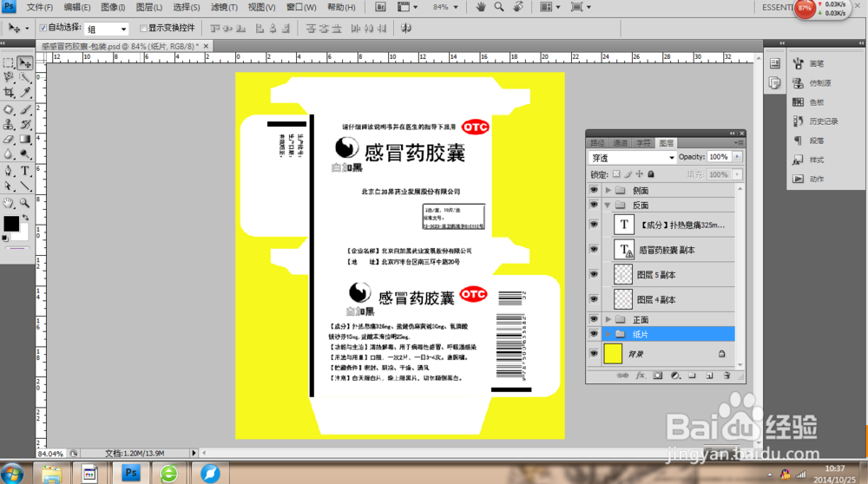Viewport: 868px width, 484px height.
Task: Collapse the 反面 layer group
Action: coord(608,206)
